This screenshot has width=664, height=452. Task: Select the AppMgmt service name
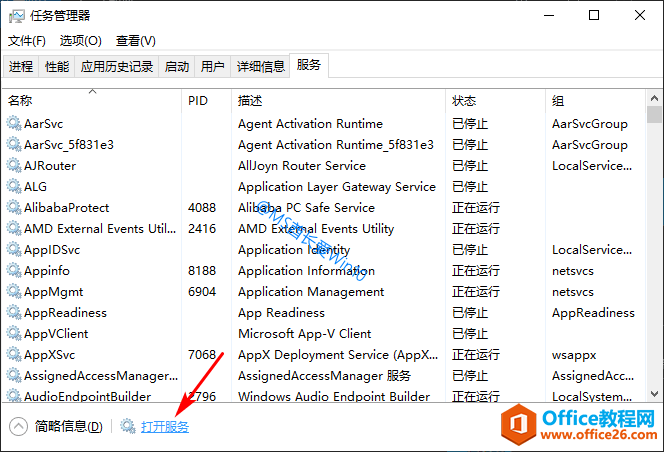tap(53, 291)
